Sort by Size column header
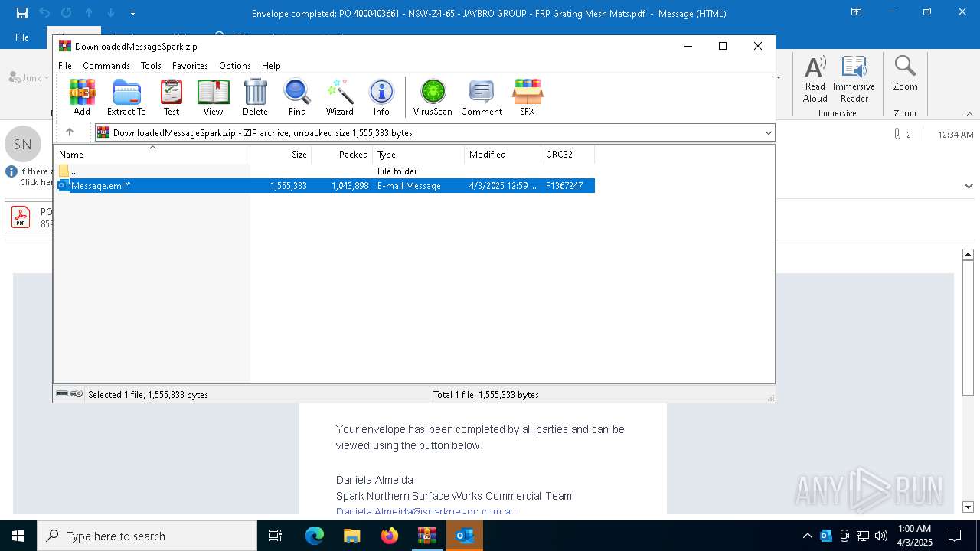The height and width of the screenshot is (551, 980). click(281, 154)
